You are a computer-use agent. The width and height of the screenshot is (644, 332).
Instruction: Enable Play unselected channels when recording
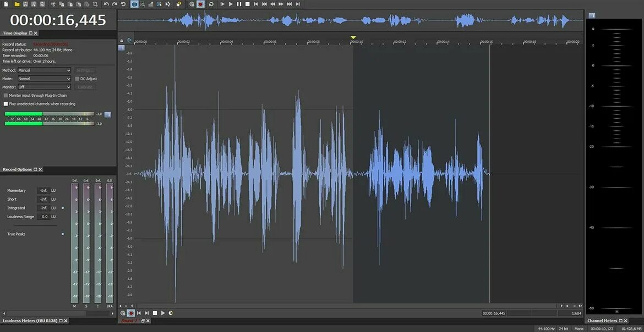(x=6, y=103)
